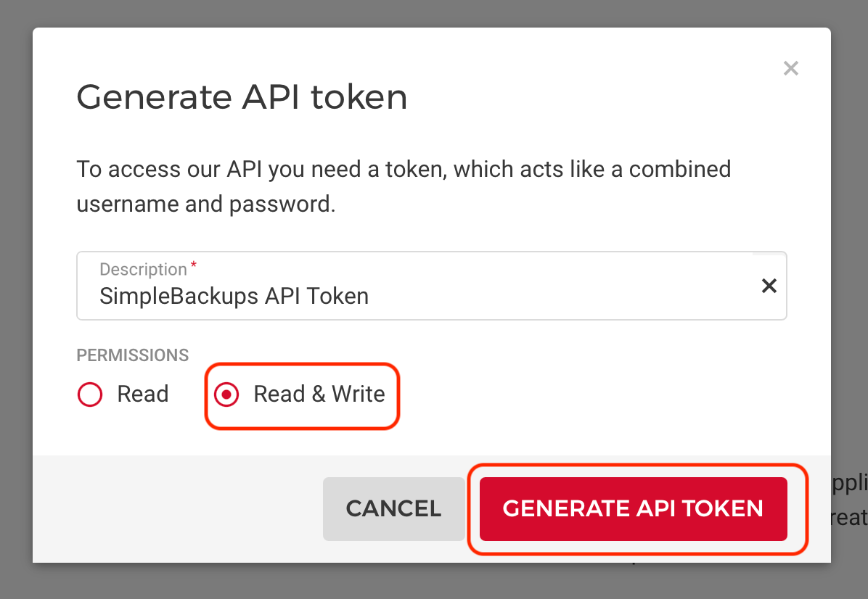Click CANCEL to abort token creation
The width and height of the screenshot is (868, 599).
tap(393, 508)
